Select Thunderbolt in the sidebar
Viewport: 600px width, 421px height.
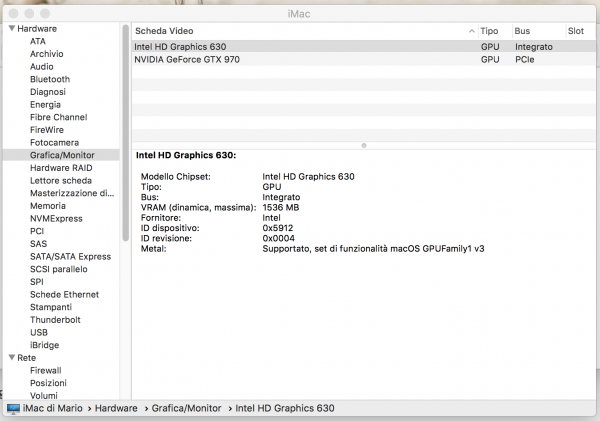click(x=54, y=320)
